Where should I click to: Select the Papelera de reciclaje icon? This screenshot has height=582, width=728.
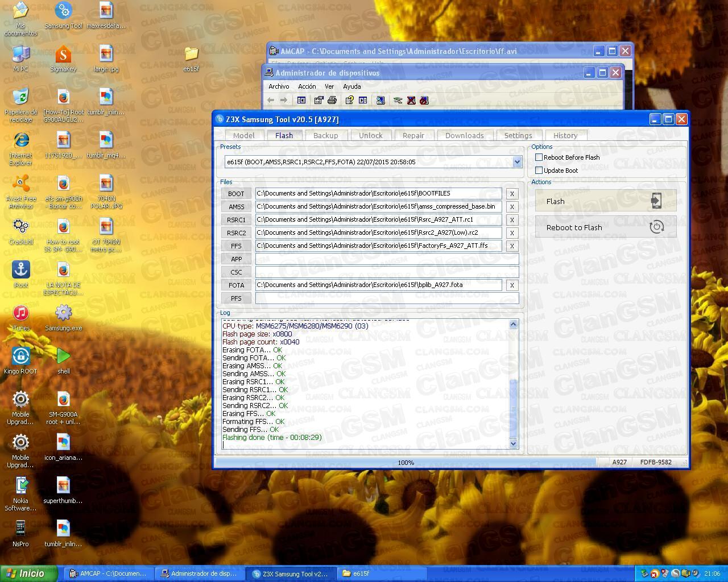pos(20,105)
